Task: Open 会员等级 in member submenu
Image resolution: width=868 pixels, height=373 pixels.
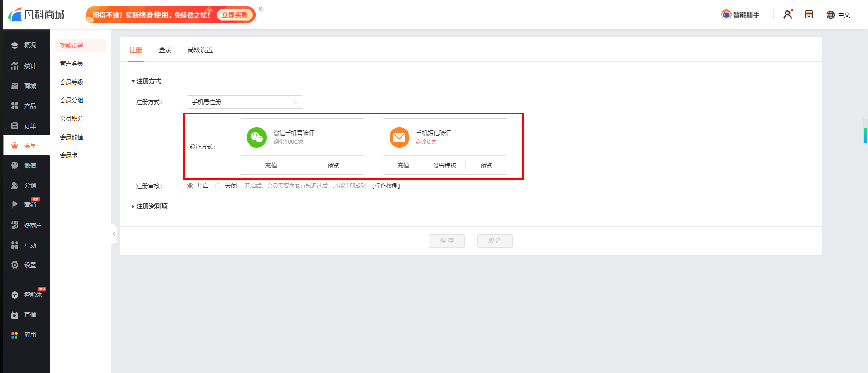Action: coord(72,82)
